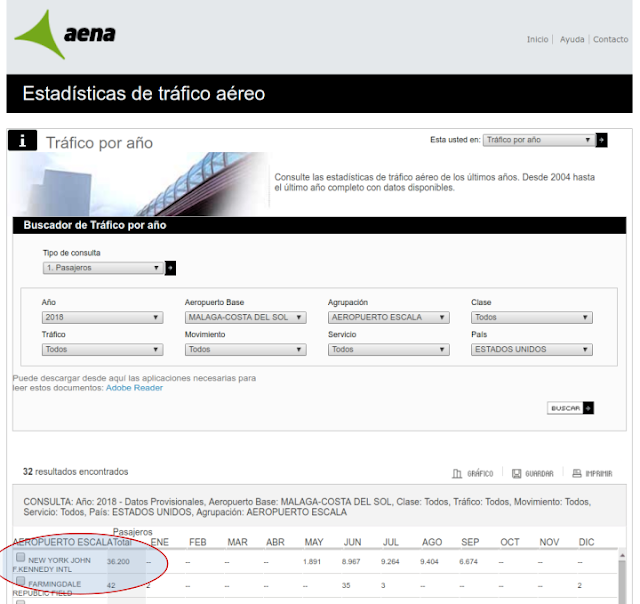This screenshot has width=640, height=604.
Task: Click the JFK September value 6.674
Action: (x=468, y=562)
